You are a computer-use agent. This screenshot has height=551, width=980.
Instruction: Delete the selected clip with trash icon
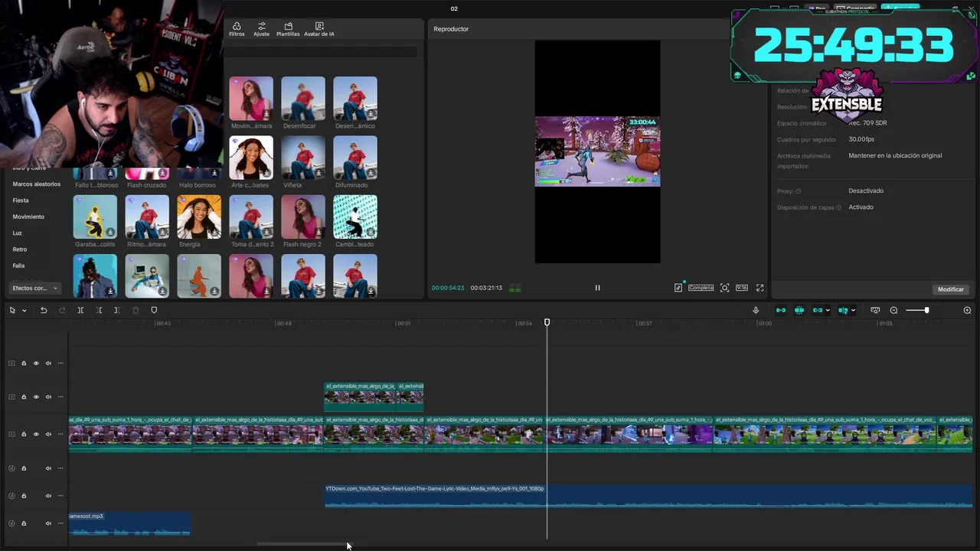click(x=136, y=310)
